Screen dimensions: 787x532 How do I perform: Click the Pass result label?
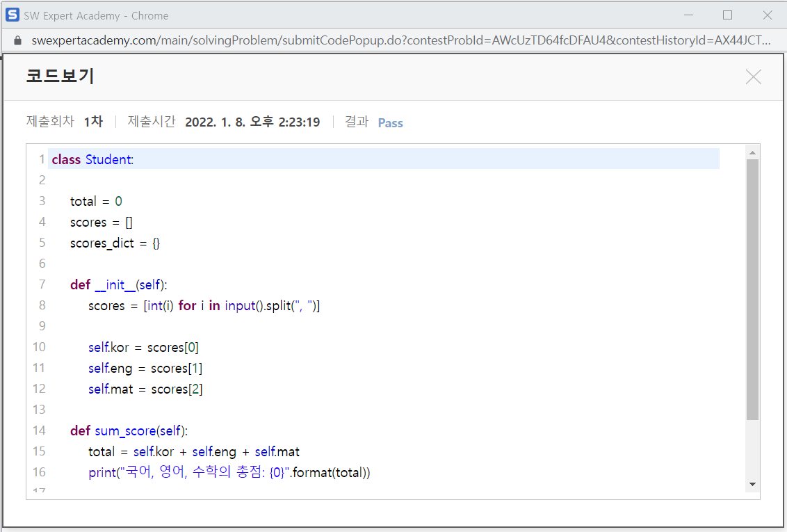click(x=390, y=123)
